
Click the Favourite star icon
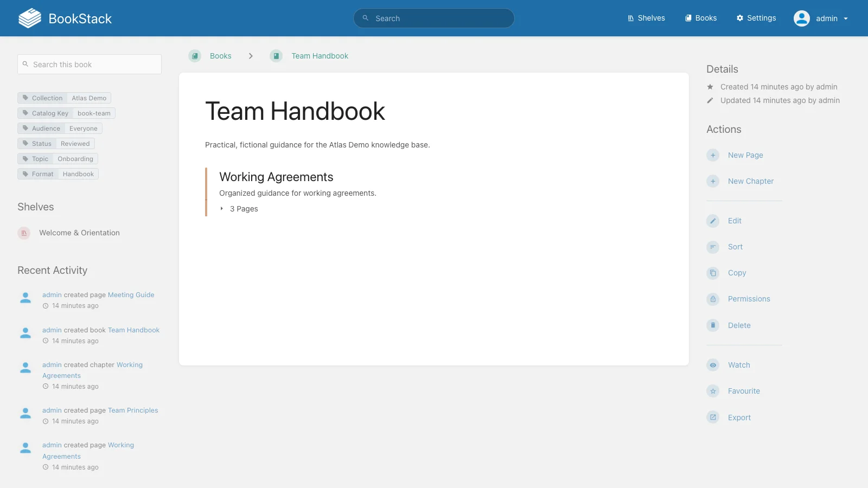(x=713, y=391)
